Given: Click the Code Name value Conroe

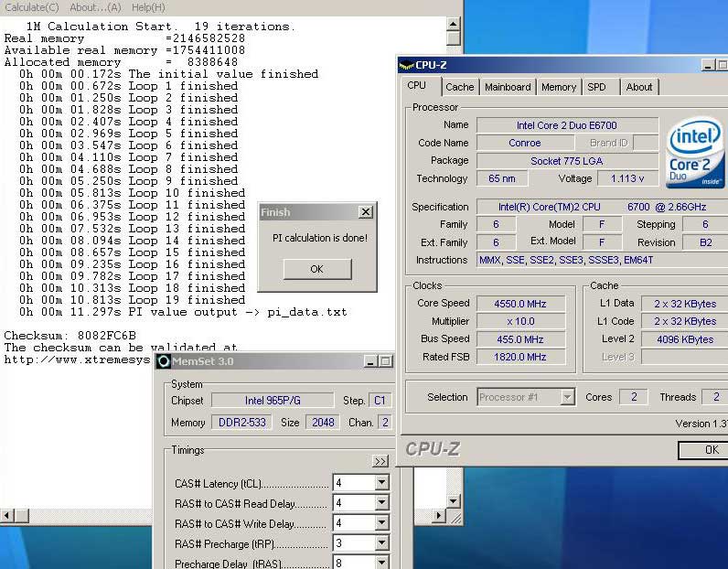Looking at the screenshot, I should (x=525, y=143).
